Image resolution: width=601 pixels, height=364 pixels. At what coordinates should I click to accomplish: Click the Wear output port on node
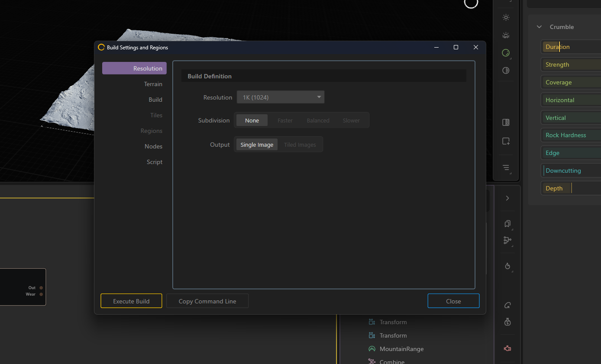point(41,294)
